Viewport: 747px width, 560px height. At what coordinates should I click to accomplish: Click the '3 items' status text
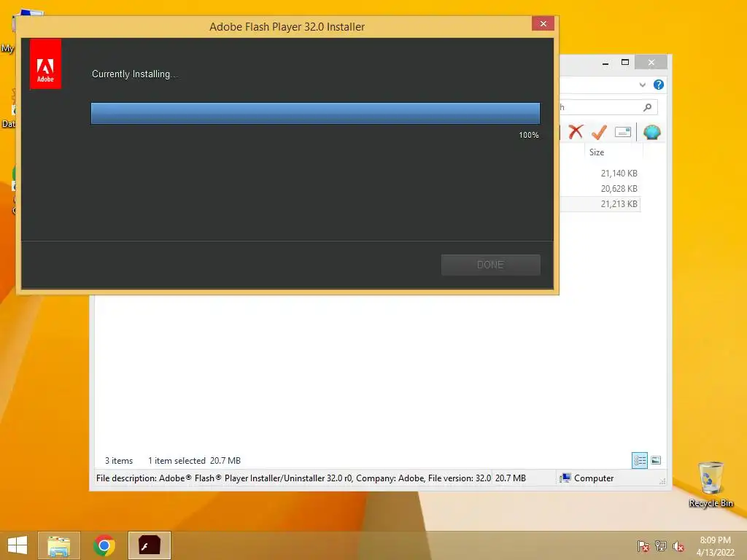[x=119, y=461]
